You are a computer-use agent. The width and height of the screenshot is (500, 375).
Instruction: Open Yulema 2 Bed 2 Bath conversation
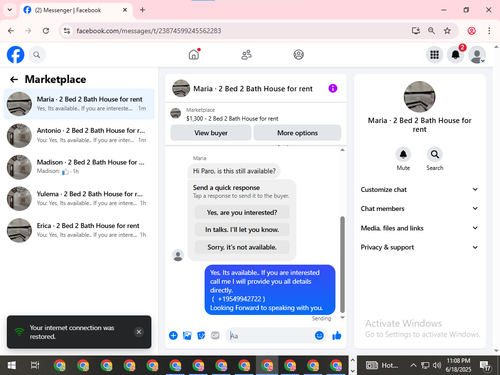[79, 199]
